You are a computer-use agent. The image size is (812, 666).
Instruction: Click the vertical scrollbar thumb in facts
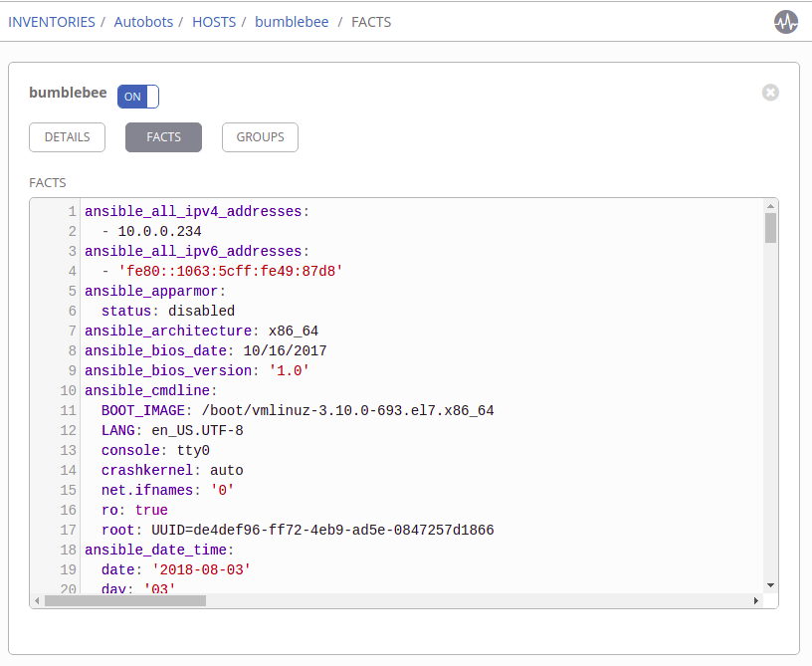pyautogui.click(x=770, y=227)
